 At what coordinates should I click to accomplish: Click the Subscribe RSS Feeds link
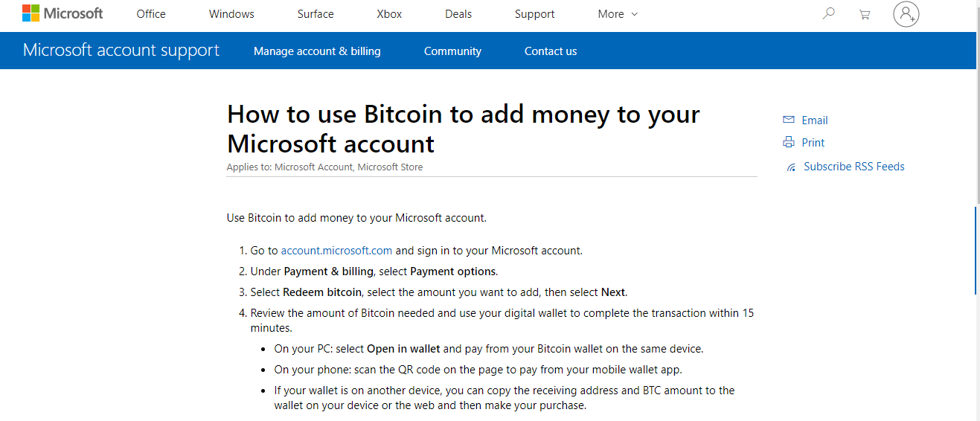click(x=854, y=167)
